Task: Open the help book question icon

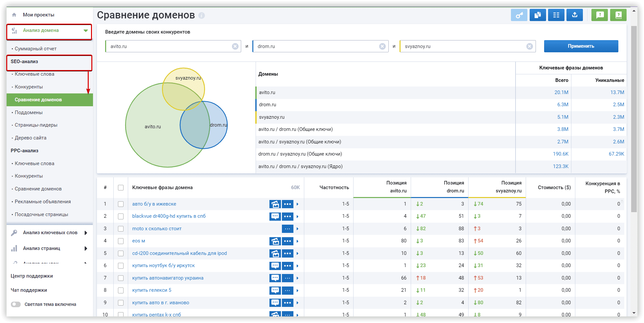Action: [618, 15]
